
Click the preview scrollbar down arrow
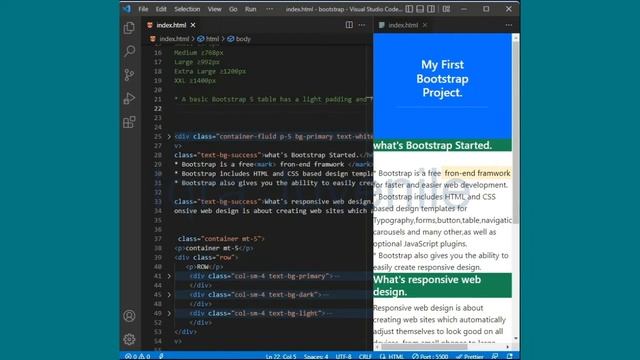click(x=516, y=338)
